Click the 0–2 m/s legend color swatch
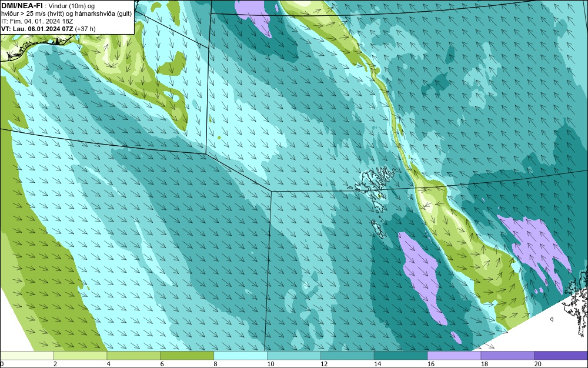The width and height of the screenshot is (588, 368). [26, 356]
